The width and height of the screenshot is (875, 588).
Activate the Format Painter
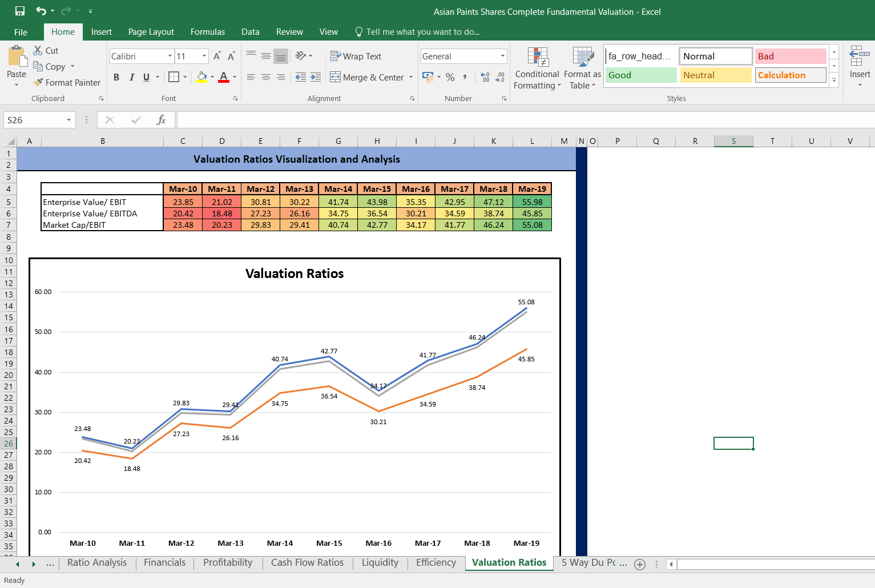(67, 82)
